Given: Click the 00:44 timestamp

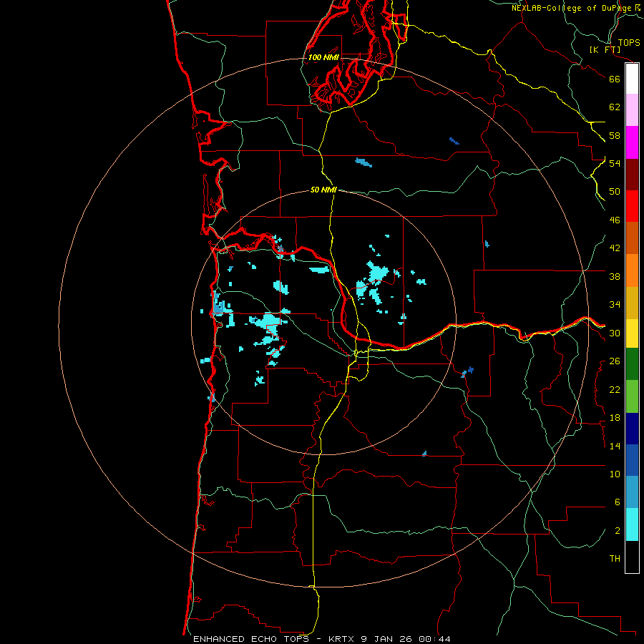Looking at the screenshot, I should click(434, 639).
